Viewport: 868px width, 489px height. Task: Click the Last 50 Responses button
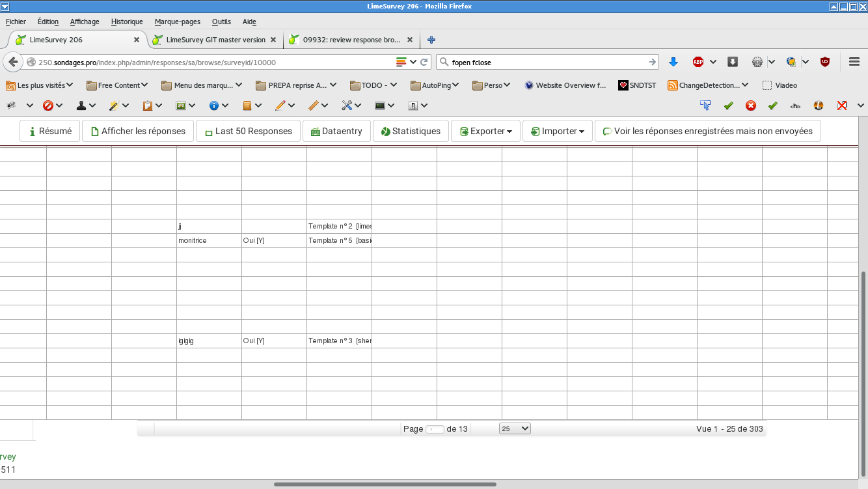click(x=248, y=131)
